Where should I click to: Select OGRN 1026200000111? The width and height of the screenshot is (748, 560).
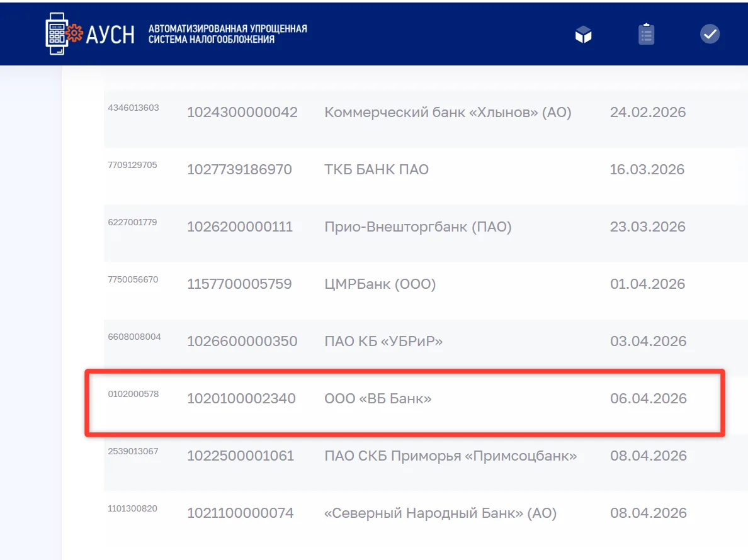coord(239,227)
